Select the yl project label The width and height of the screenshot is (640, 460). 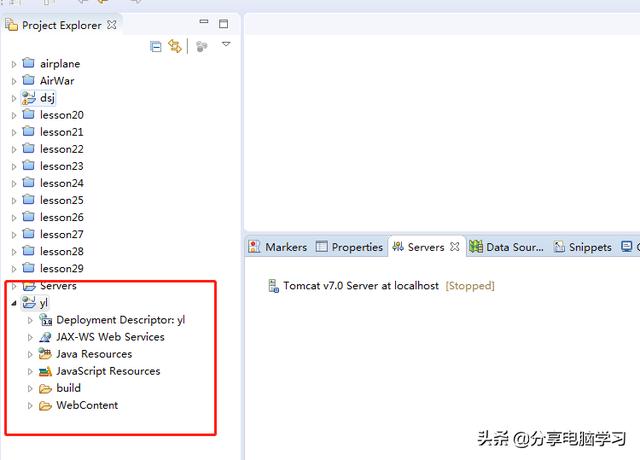coord(44,303)
